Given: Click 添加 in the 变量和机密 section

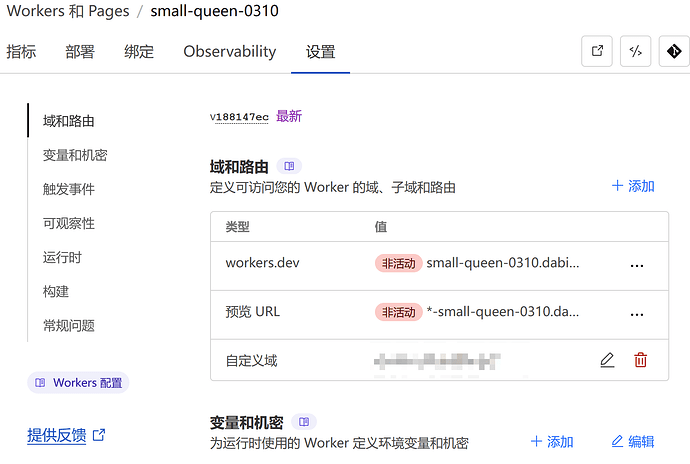Looking at the screenshot, I should (552, 441).
